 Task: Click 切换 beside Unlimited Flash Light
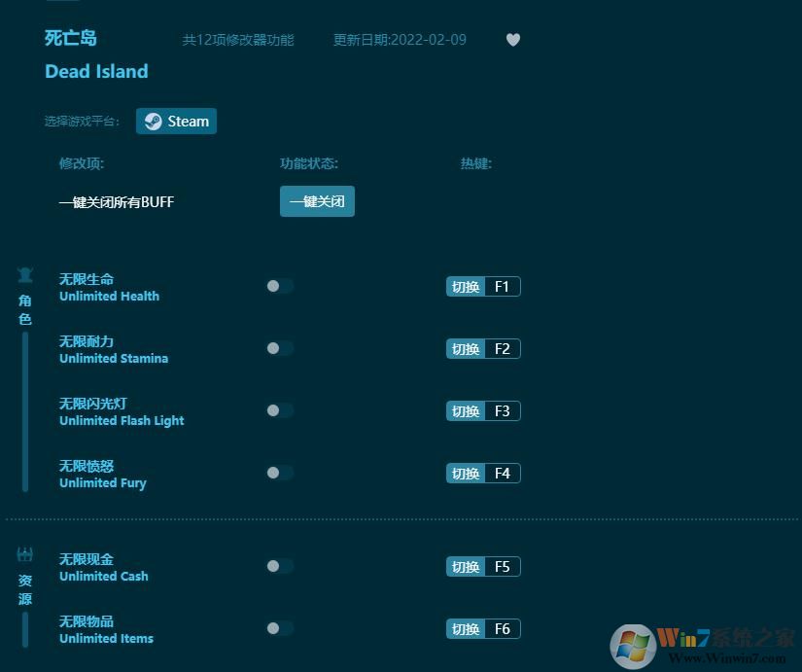[x=465, y=410]
